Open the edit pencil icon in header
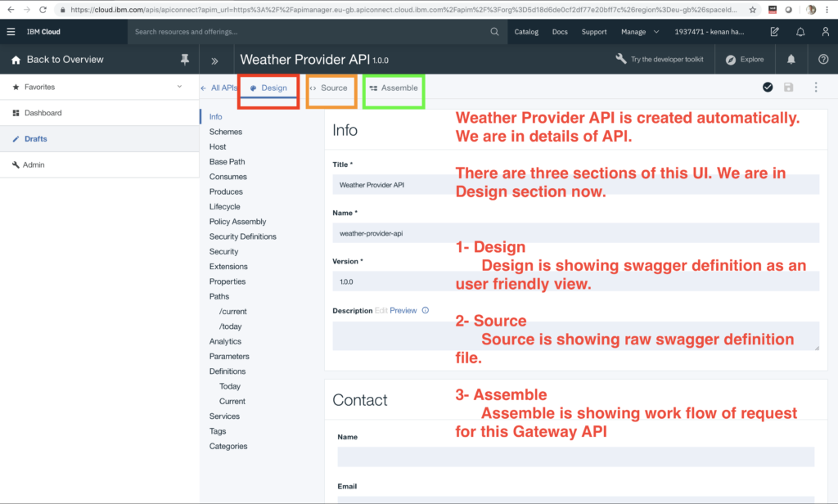The height and width of the screenshot is (504, 838). coord(774,32)
